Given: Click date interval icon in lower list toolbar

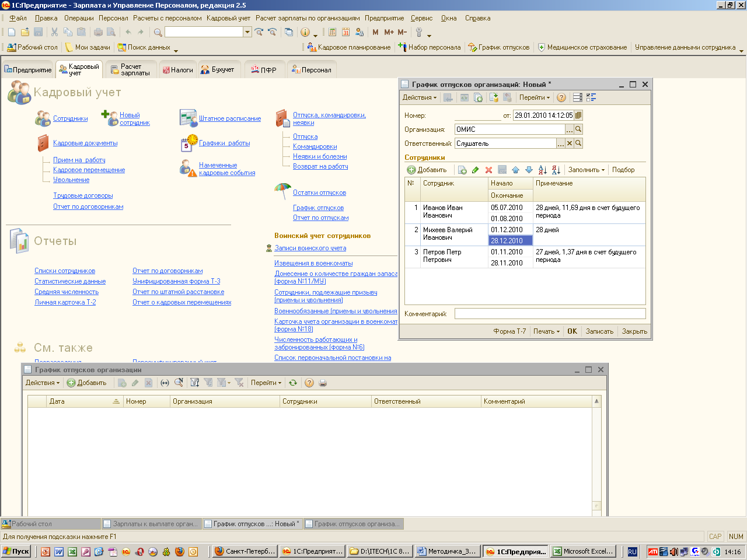Looking at the screenshot, I should (x=165, y=383).
